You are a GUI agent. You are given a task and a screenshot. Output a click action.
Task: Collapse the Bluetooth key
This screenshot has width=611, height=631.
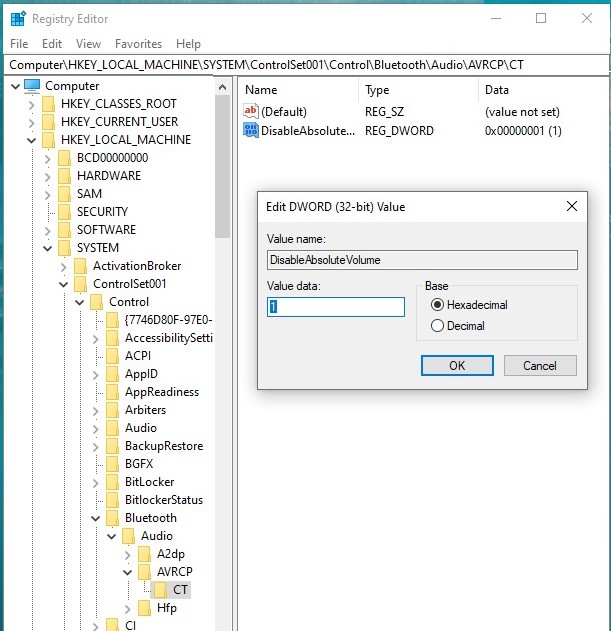click(95, 518)
